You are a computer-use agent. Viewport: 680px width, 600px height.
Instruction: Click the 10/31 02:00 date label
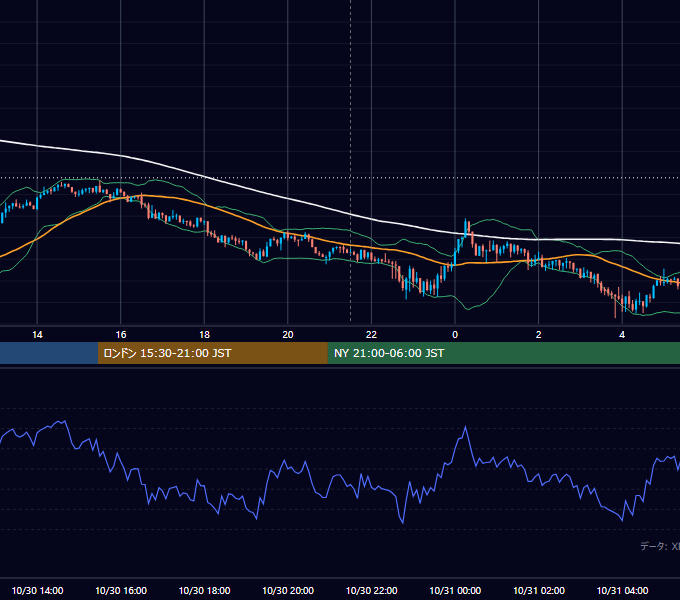point(539,590)
